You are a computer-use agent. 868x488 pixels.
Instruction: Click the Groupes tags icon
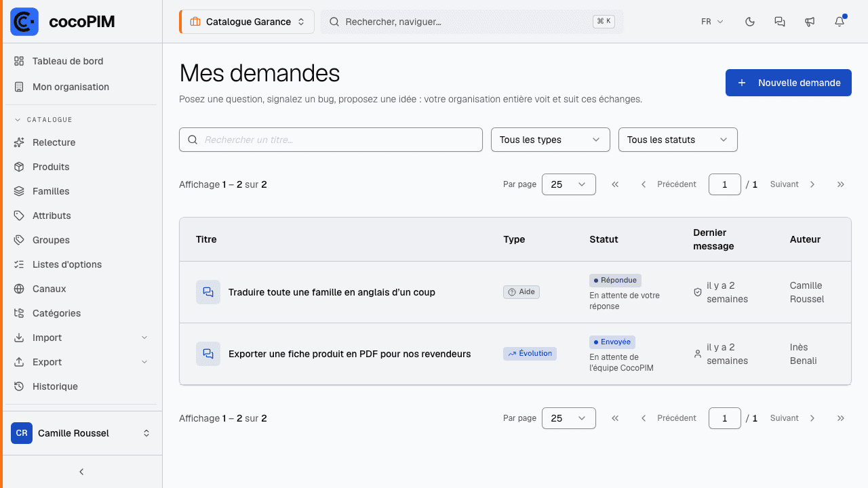(x=19, y=240)
